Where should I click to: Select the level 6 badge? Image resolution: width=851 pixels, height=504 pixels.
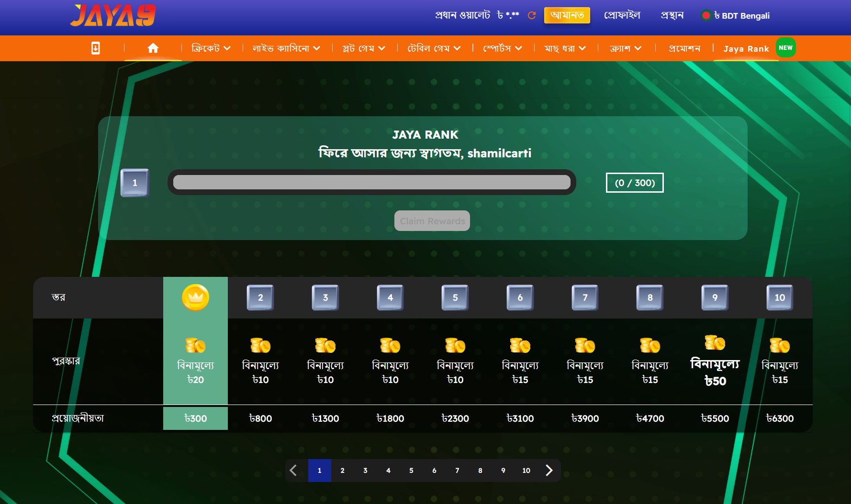[x=520, y=297]
